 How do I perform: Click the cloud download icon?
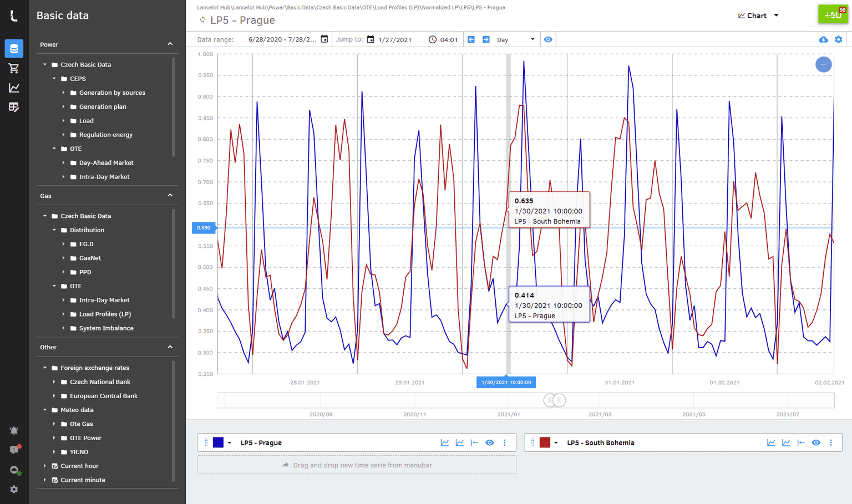tap(823, 39)
